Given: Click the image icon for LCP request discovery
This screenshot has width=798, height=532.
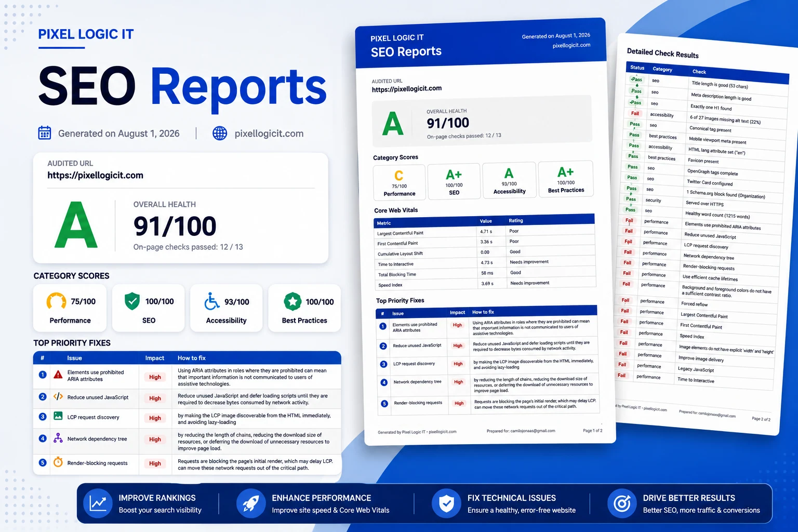Looking at the screenshot, I should coord(58,417).
